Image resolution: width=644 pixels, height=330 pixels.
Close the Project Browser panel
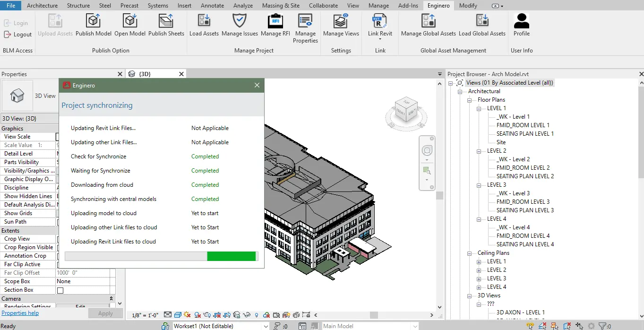tap(641, 74)
